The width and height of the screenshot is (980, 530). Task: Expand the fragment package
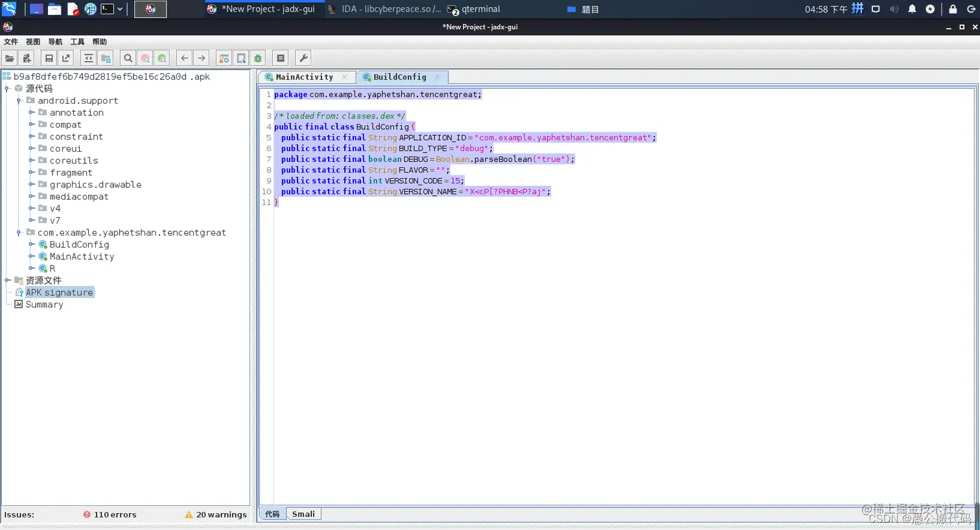point(31,172)
